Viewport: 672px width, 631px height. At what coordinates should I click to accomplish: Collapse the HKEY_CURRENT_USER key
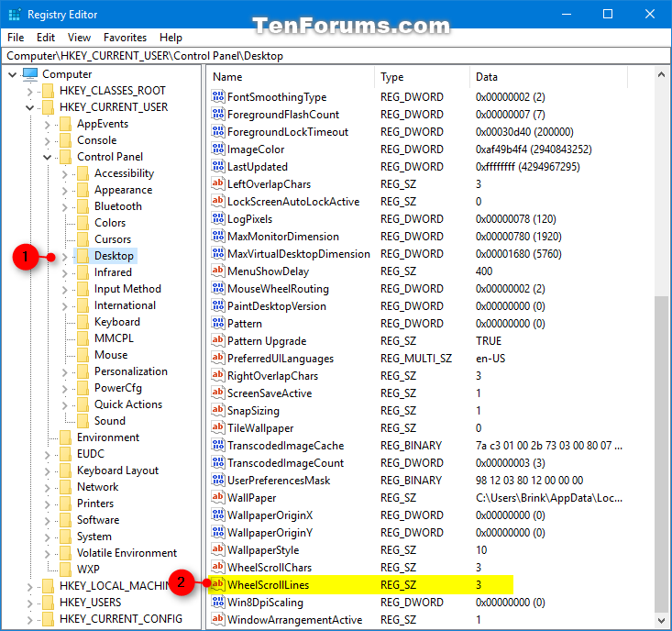tap(29, 107)
